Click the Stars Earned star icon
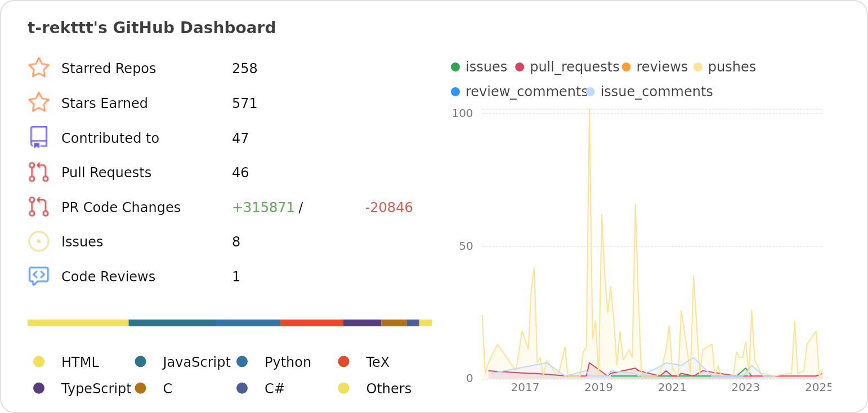 (x=39, y=103)
